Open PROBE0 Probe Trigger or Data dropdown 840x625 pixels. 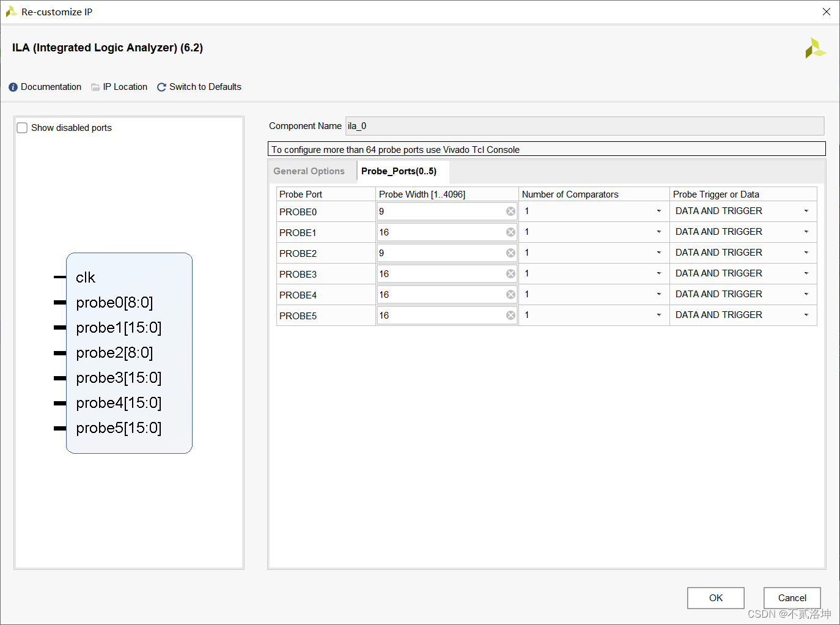tap(806, 211)
